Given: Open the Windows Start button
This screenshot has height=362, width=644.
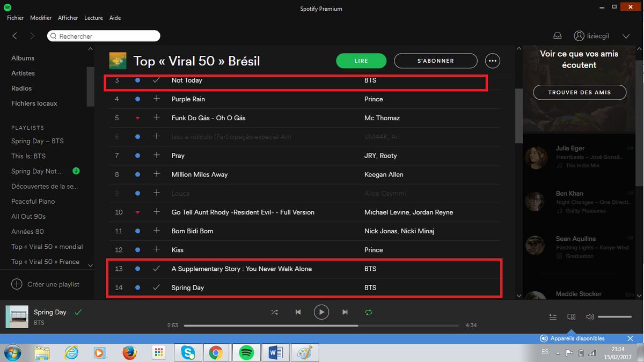Looking at the screenshot, I should click(x=13, y=352).
